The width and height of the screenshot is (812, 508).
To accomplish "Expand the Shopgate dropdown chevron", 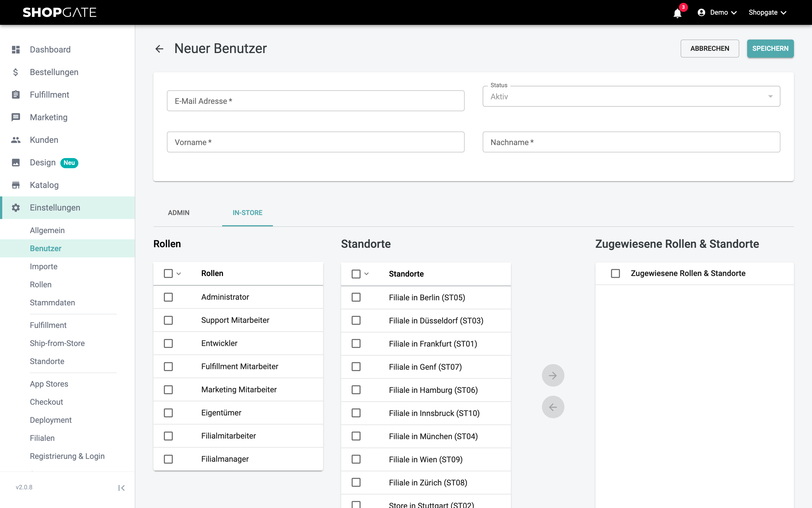I will tap(784, 13).
